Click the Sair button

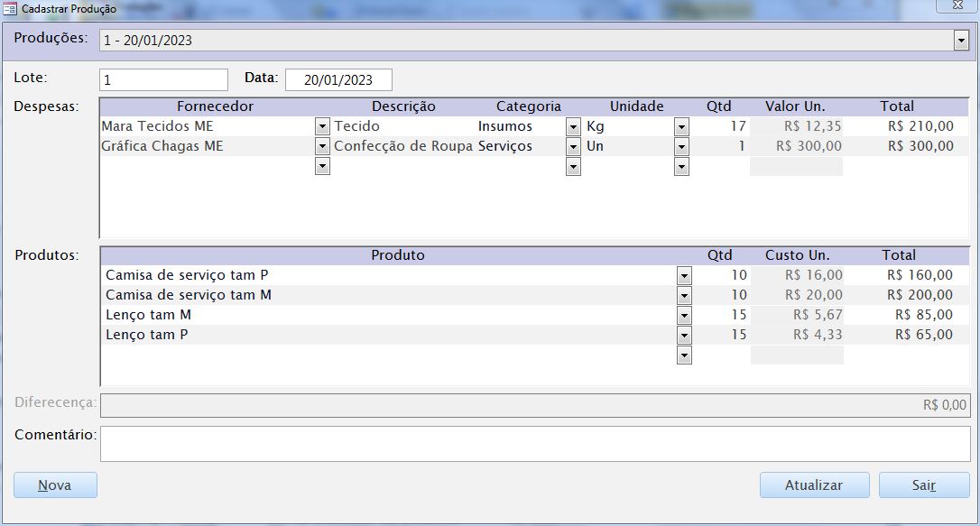[924, 485]
